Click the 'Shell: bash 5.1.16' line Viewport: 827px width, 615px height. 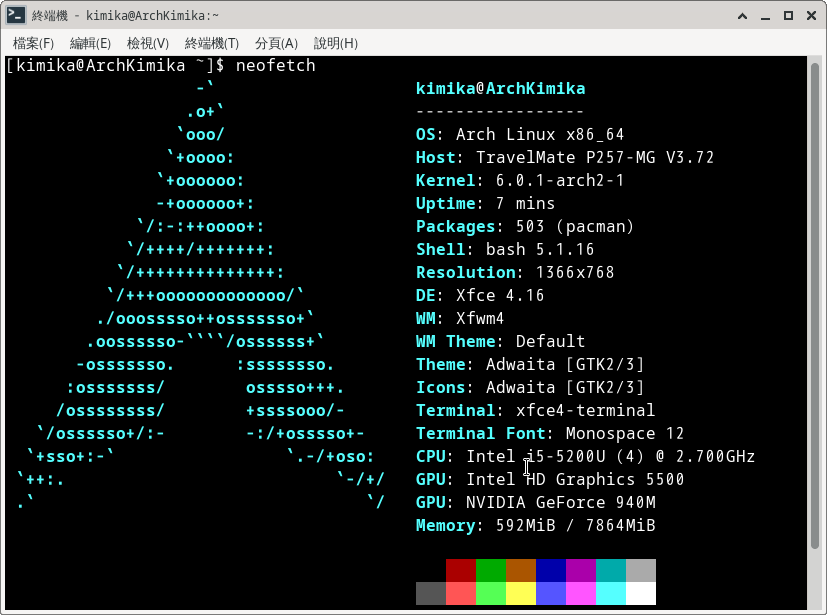(505, 249)
